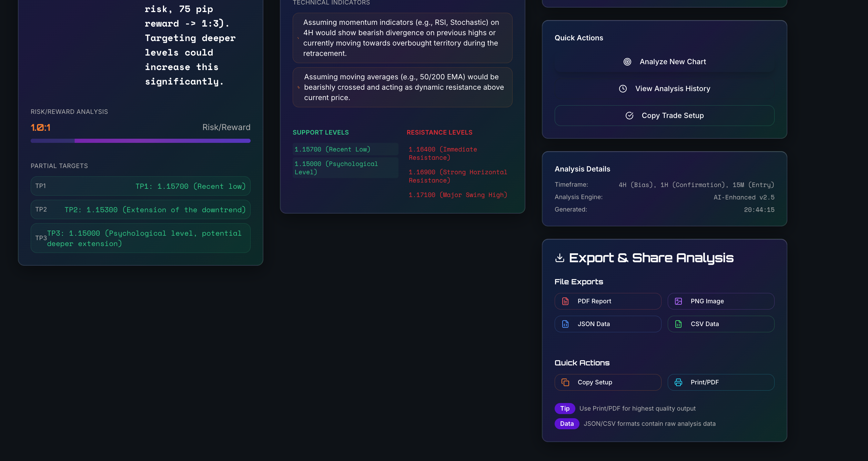This screenshot has height=461, width=868.
Task: Click the purple PNG Image icon
Action: (x=678, y=301)
